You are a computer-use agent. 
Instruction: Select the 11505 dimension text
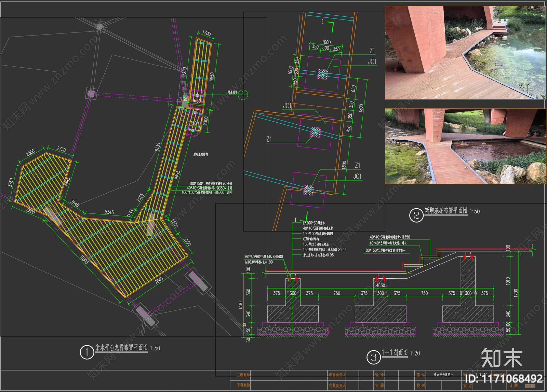coord(84,260)
